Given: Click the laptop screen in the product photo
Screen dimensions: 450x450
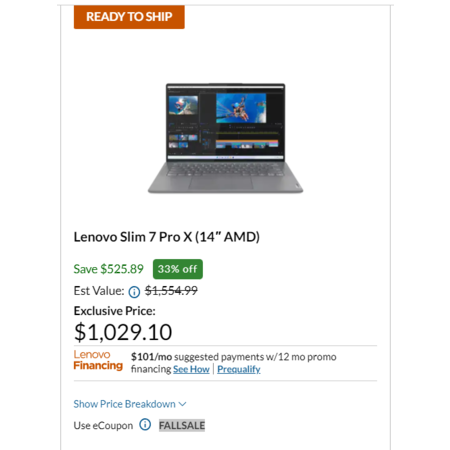Looking at the screenshot, I should (x=226, y=122).
